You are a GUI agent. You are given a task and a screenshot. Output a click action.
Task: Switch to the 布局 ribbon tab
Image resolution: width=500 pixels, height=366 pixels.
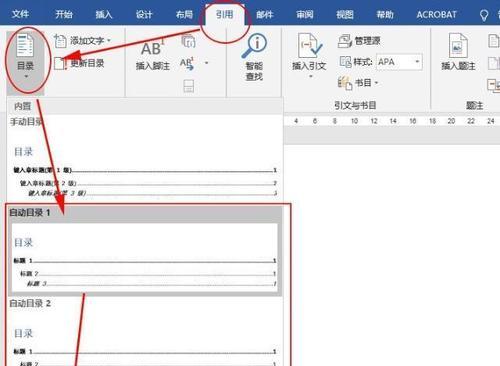184,14
